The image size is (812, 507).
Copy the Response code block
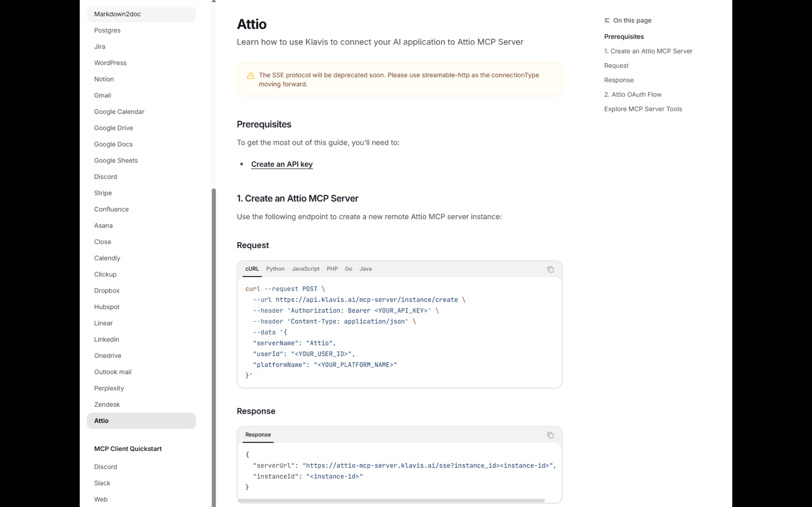[x=550, y=435]
